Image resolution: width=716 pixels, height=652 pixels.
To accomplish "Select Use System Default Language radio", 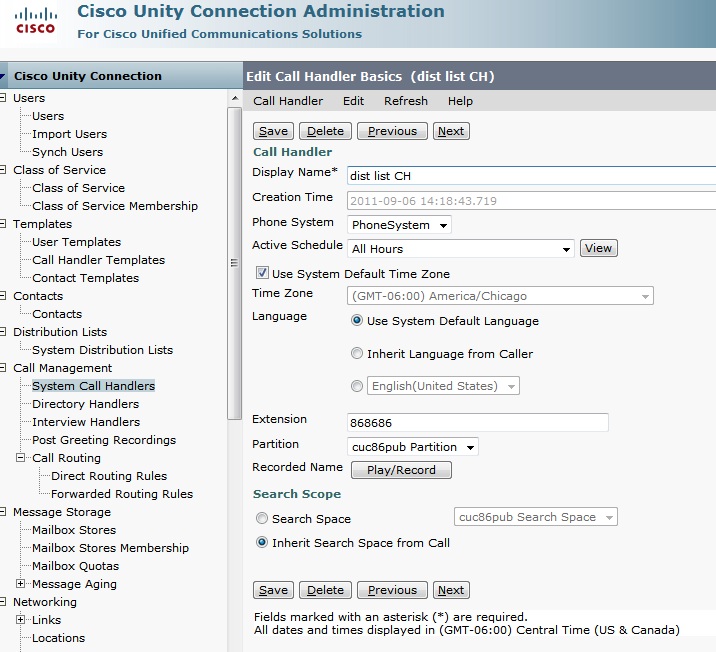I will [x=357, y=321].
